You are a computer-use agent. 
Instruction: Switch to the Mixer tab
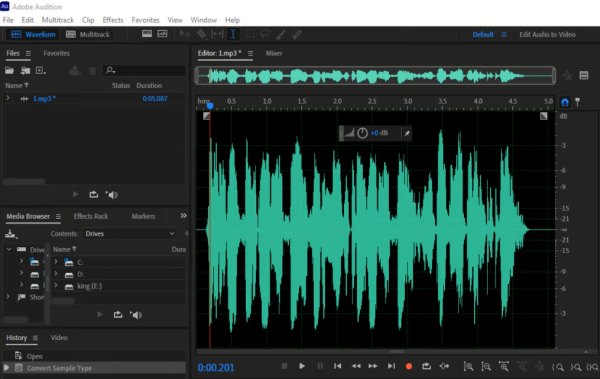click(x=274, y=53)
